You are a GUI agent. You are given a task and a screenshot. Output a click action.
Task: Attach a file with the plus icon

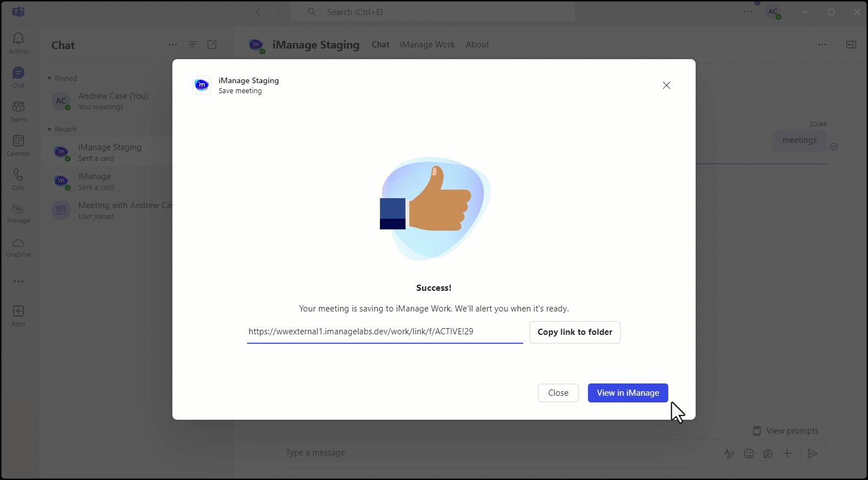point(787,453)
